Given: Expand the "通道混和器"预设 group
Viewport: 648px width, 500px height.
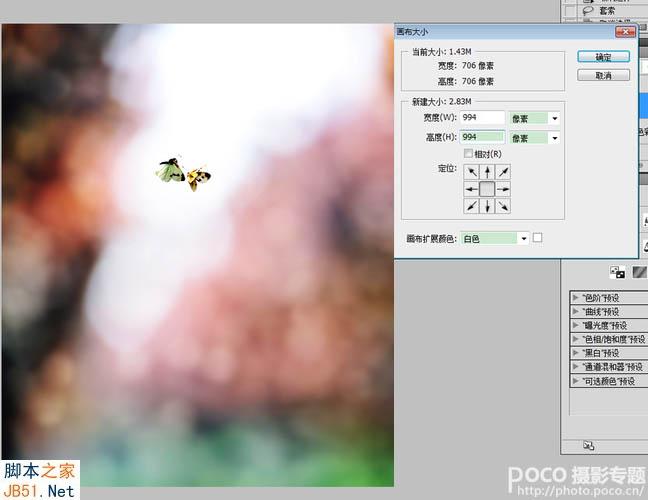Looking at the screenshot, I should click(575, 367).
